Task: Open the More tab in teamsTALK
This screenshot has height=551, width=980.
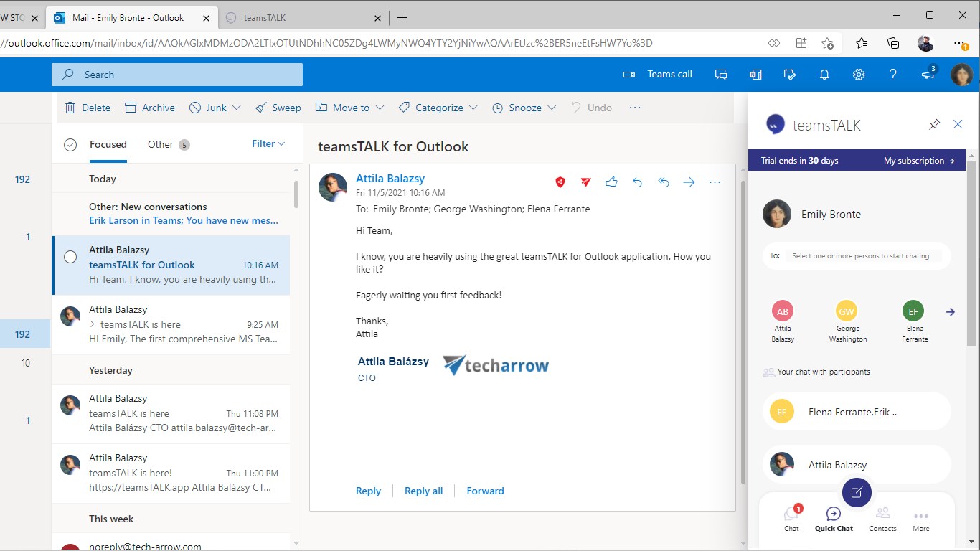Action: coord(921,521)
